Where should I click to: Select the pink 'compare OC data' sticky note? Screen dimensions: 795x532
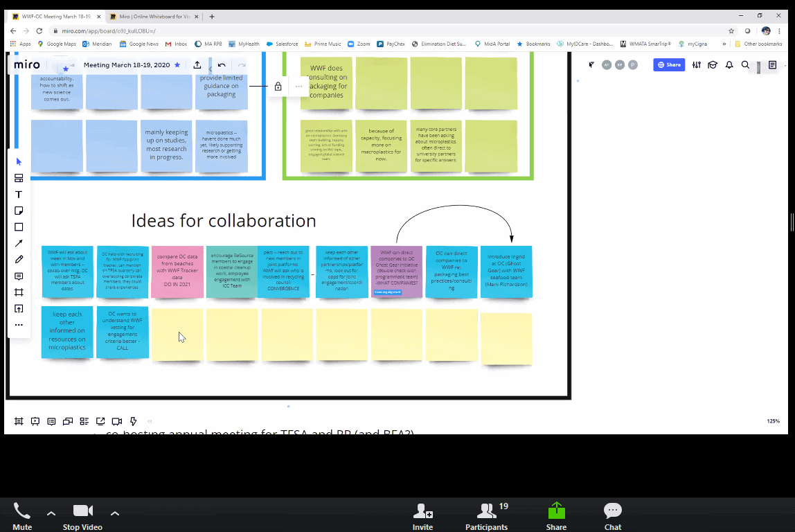point(177,272)
